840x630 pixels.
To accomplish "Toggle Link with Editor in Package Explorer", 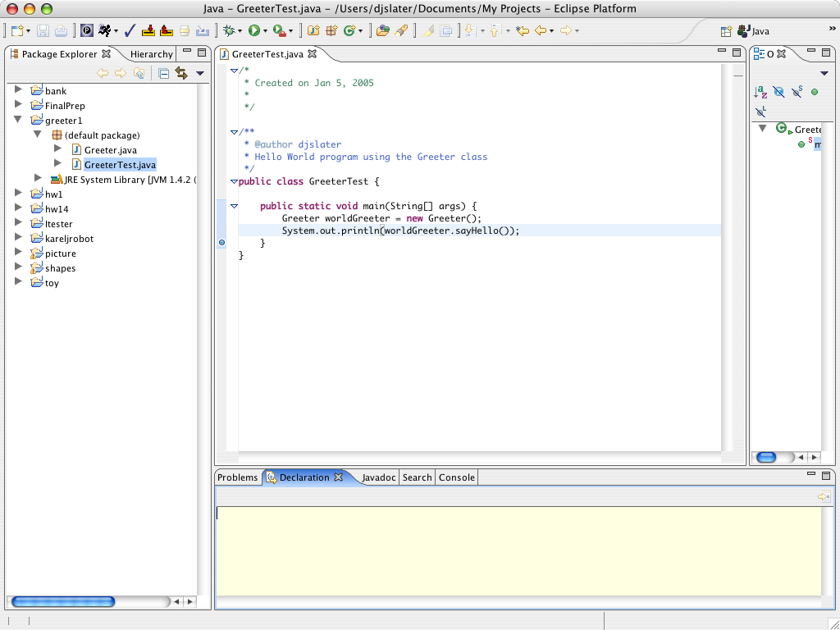I will coord(181,73).
